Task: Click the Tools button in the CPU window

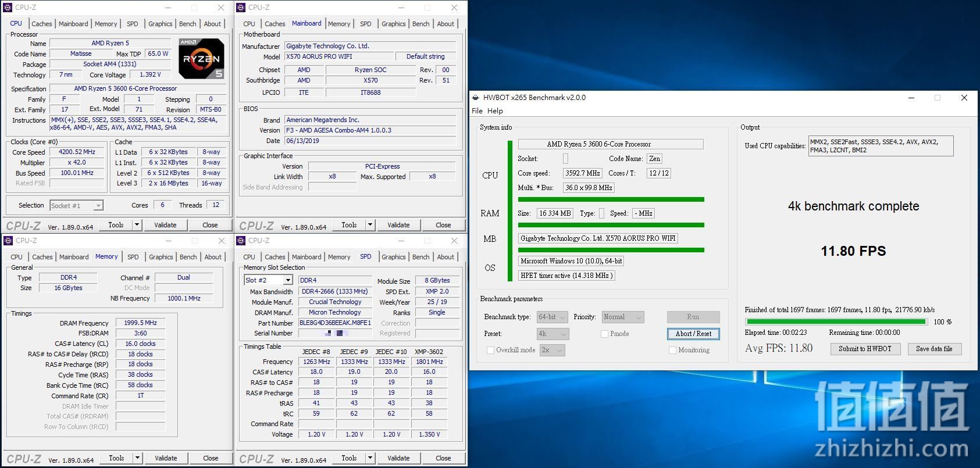Action: point(116,225)
